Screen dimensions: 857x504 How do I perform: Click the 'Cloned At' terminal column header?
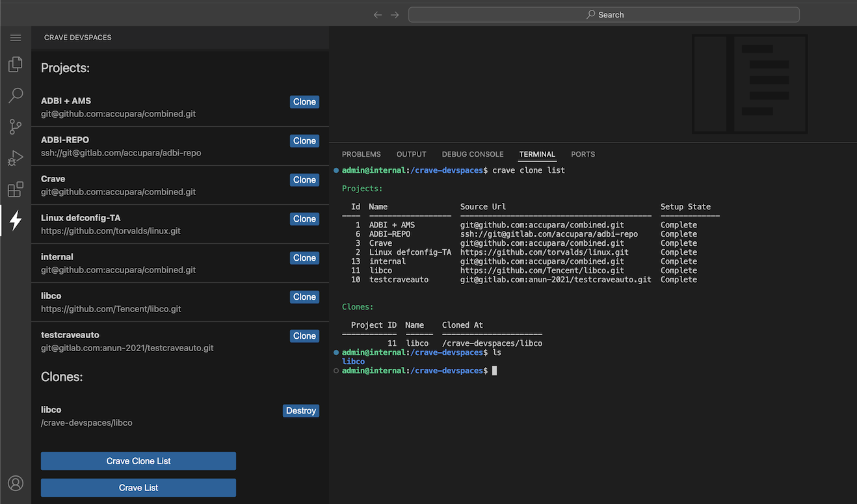462,325
